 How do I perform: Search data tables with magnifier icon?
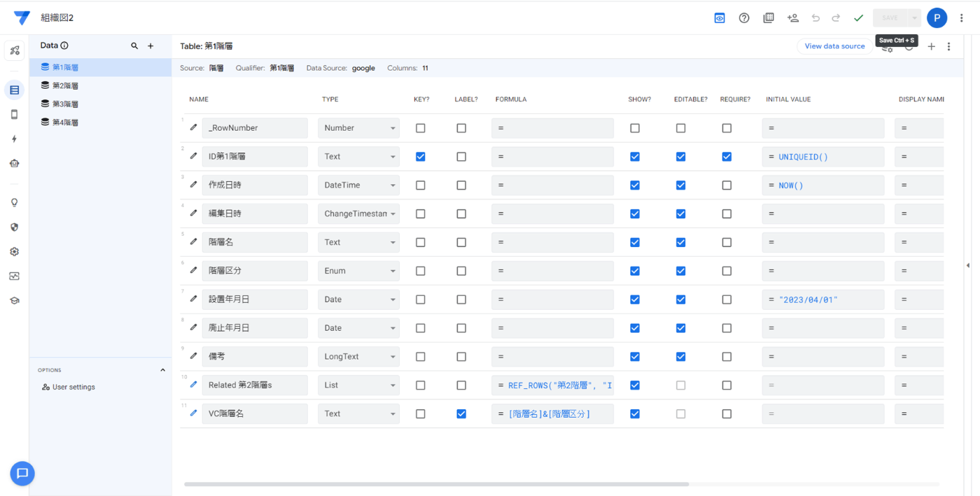pos(134,46)
